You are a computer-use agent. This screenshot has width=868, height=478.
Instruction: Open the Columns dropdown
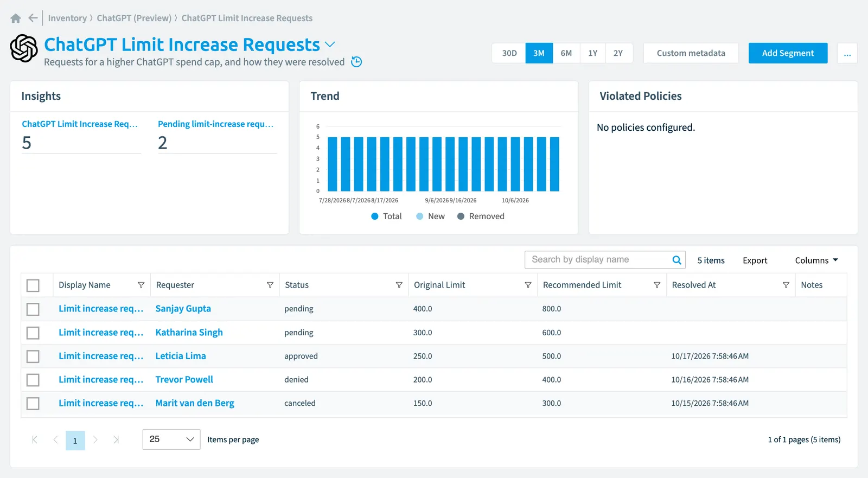click(816, 260)
